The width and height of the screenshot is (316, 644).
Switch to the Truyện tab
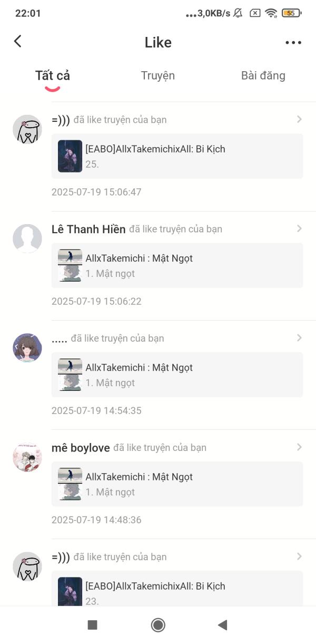(158, 75)
